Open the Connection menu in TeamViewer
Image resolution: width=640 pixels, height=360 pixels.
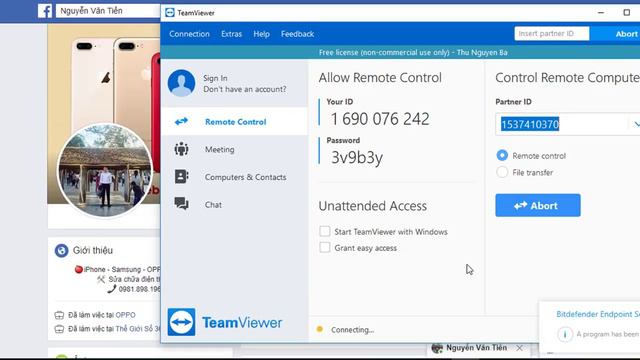click(x=189, y=34)
